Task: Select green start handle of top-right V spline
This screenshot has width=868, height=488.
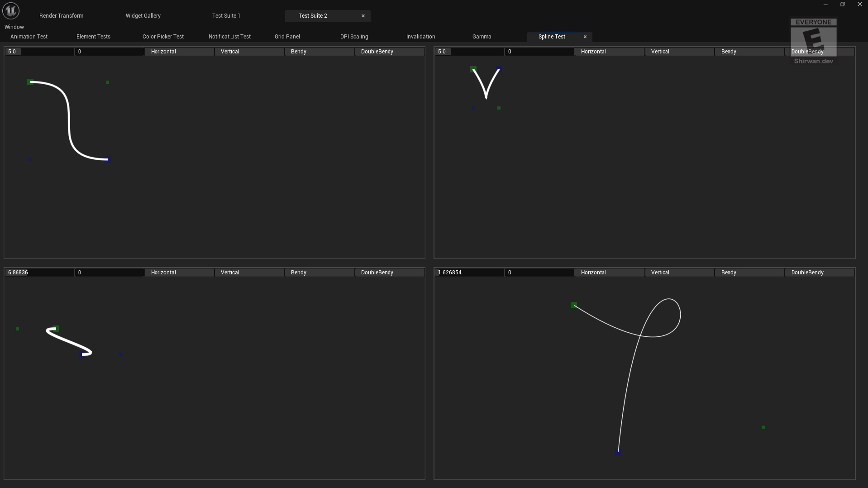Action: coord(473,69)
